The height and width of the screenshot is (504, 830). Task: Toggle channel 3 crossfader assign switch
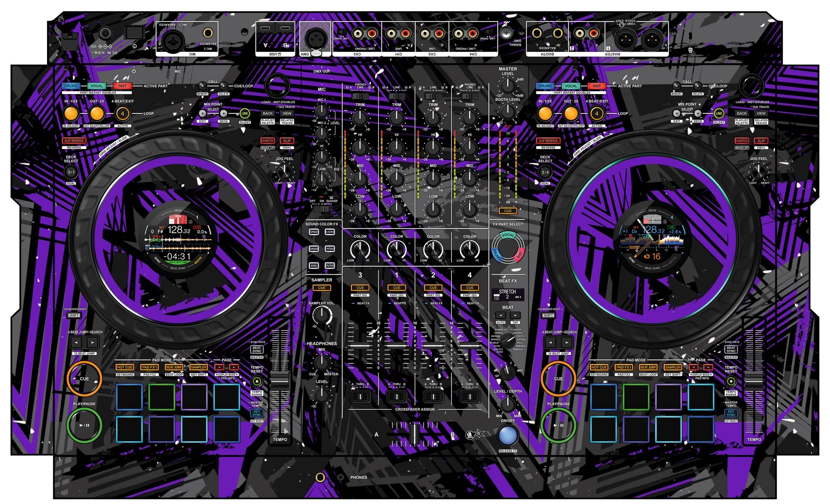[x=360, y=396]
